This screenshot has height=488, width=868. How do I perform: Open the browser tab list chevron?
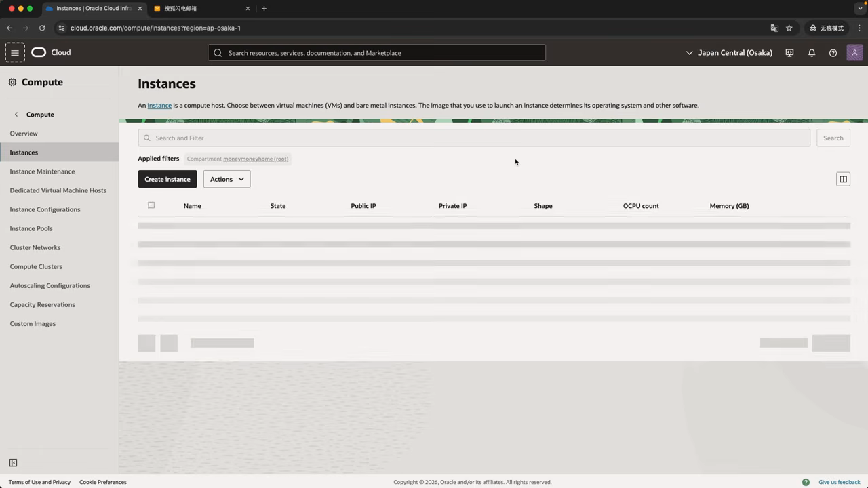(x=859, y=9)
